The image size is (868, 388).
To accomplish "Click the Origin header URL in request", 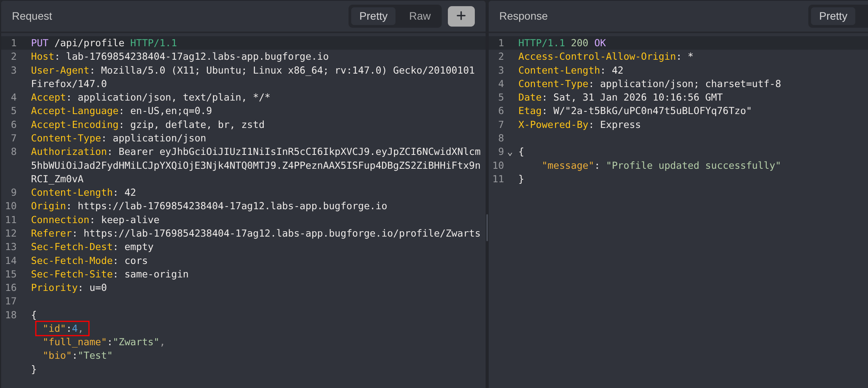I will point(232,206).
